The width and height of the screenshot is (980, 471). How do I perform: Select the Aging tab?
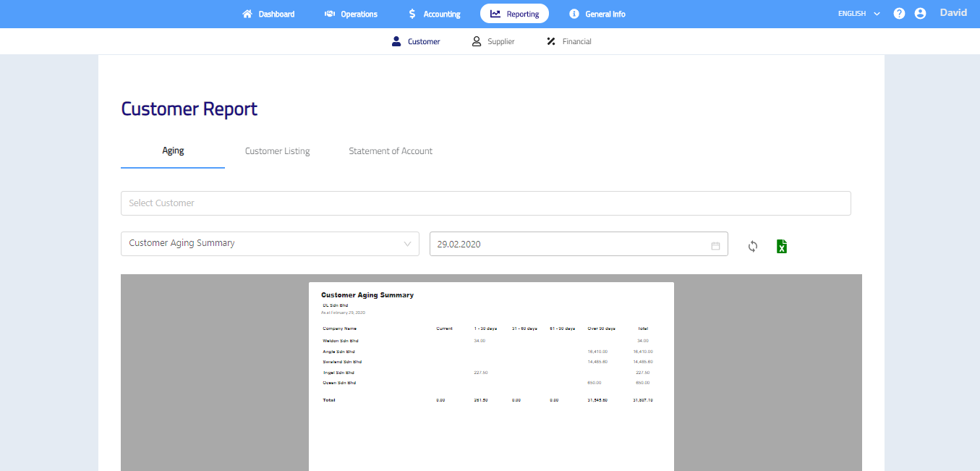coord(173,150)
